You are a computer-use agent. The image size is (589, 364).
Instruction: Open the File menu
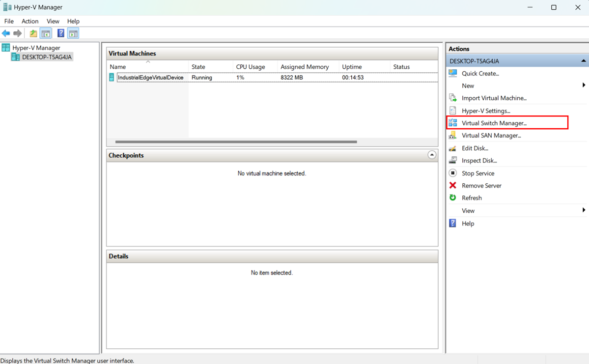[x=8, y=21]
